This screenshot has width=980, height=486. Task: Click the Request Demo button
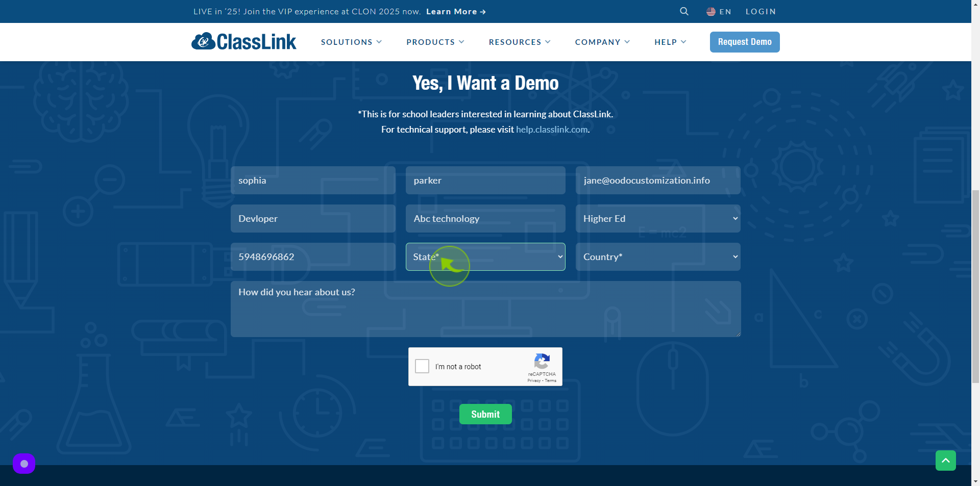click(745, 42)
